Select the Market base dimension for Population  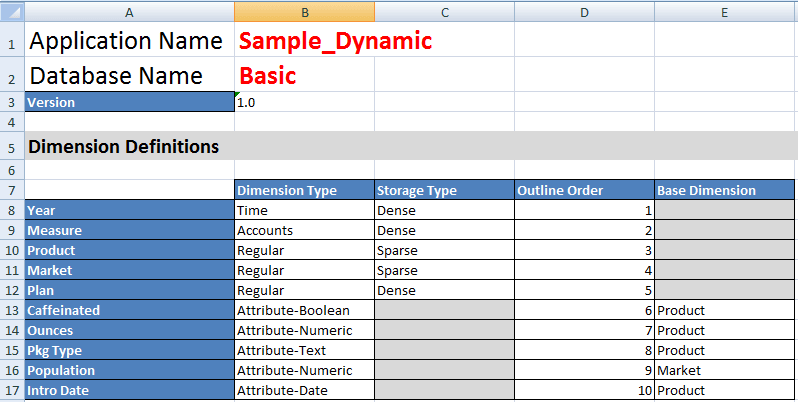[x=724, y=370]
